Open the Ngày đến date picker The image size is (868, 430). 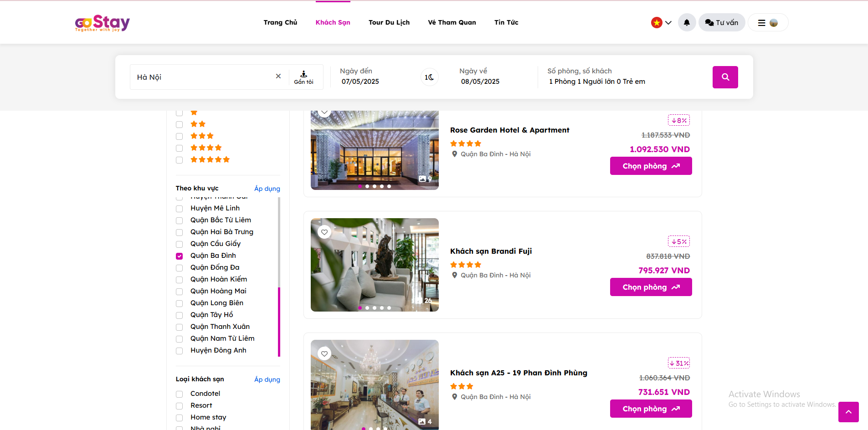tap(360, 77)
